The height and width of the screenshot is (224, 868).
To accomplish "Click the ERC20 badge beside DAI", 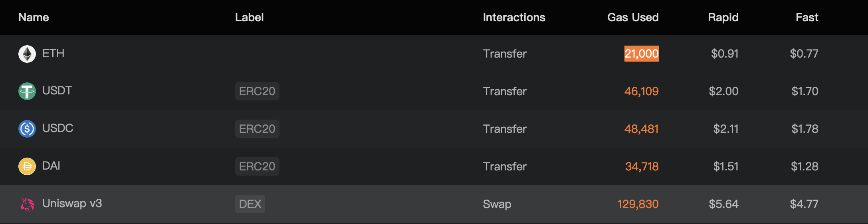I will tap(257, 166).
